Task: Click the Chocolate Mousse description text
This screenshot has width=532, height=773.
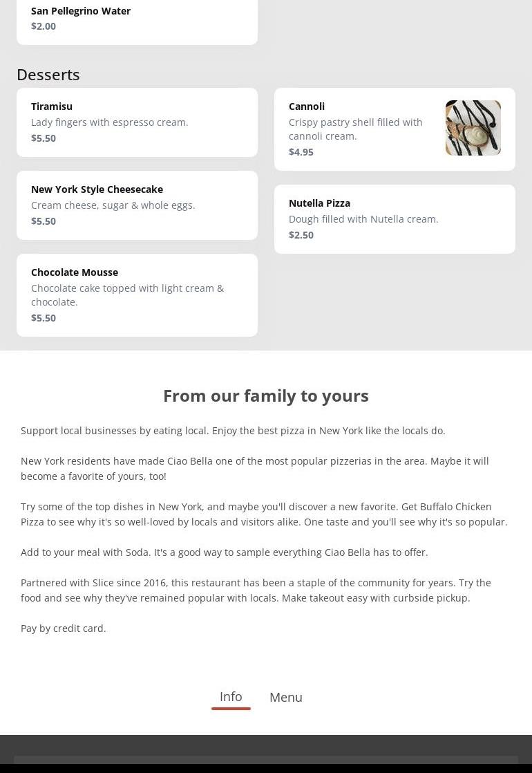Action: click(127, 295)
